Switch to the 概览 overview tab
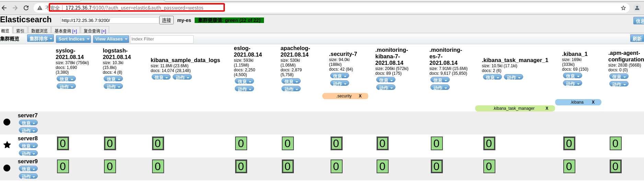This screenshot has width=644, height=189. (x=5, y=31)
